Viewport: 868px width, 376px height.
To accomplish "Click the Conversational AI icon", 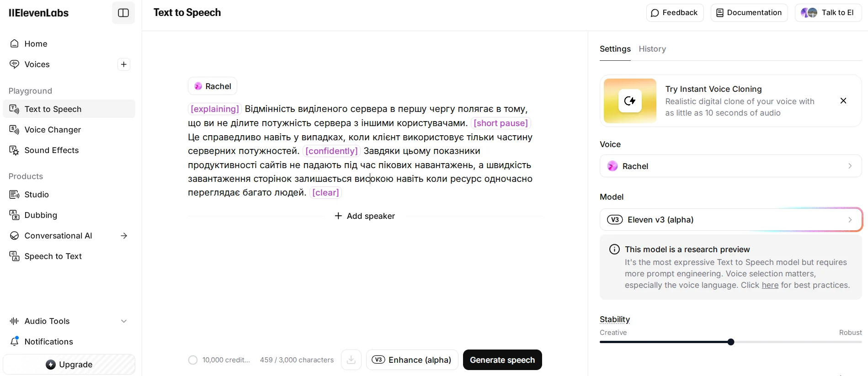I will (x=15, y=236).
